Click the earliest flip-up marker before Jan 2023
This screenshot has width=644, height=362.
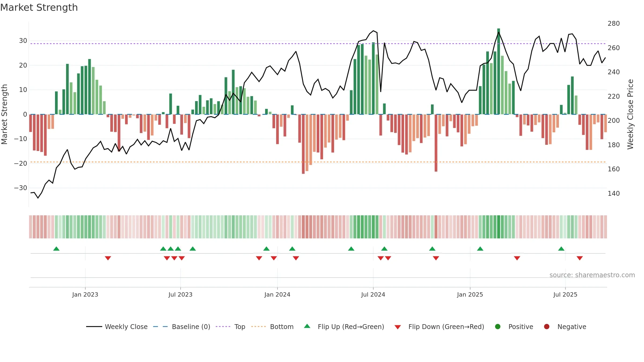(x=56, y=249)
